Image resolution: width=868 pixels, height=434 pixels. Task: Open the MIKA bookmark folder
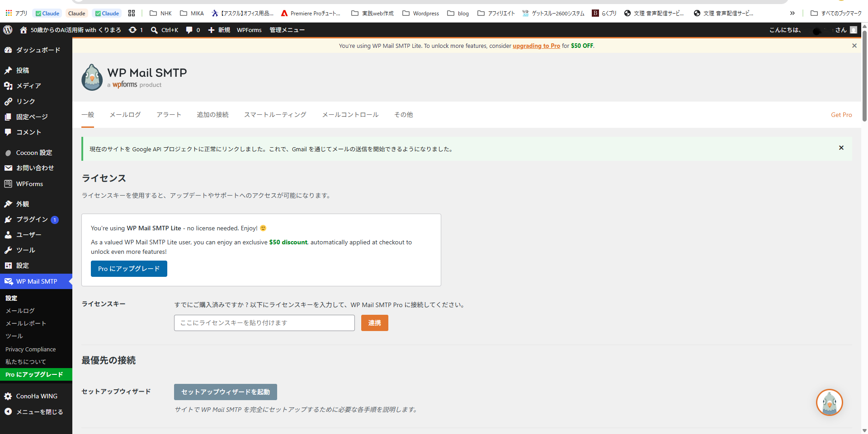tap(192, 13)
